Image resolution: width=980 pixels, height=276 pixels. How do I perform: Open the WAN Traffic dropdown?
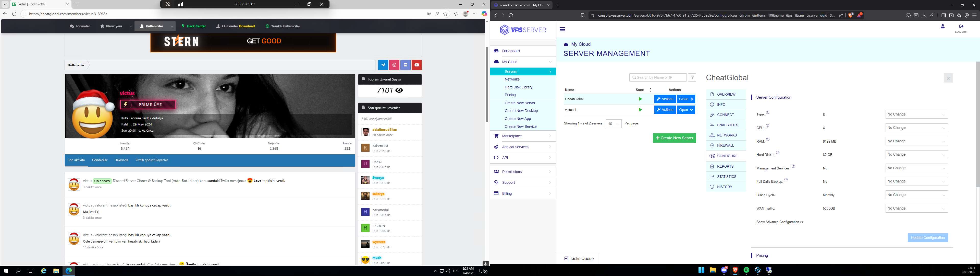[916, 208]
